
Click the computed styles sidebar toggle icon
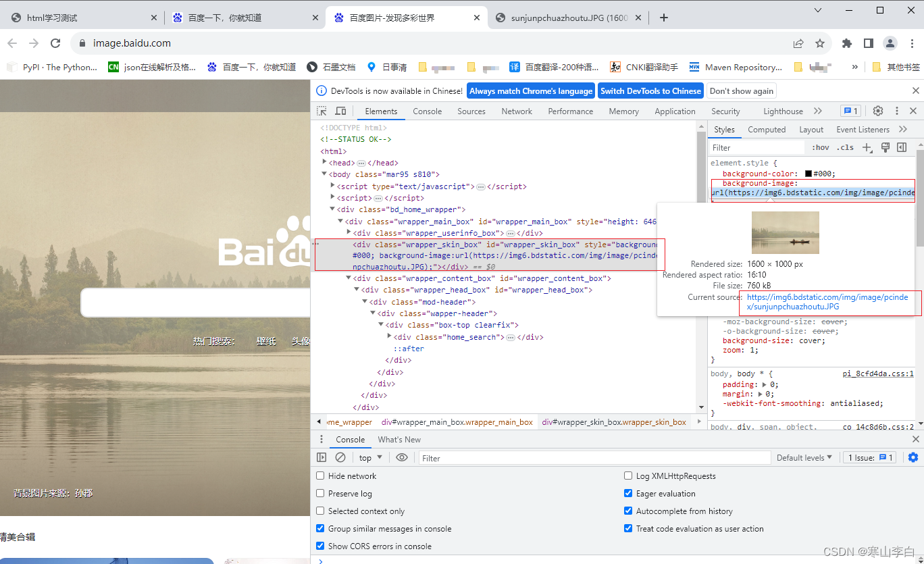pos(902,147)
